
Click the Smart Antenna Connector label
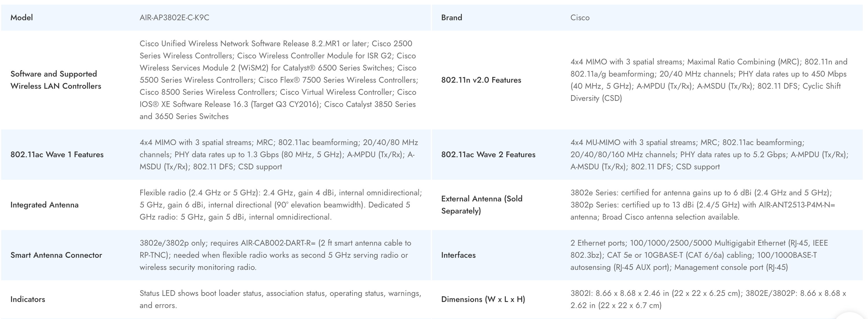[x=56, y=255]
